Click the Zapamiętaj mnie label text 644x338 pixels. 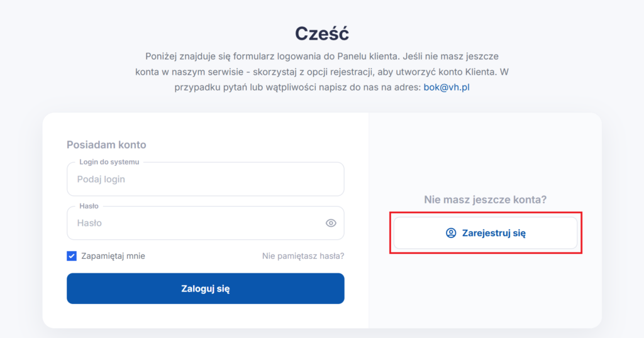(x=113, y=256)
